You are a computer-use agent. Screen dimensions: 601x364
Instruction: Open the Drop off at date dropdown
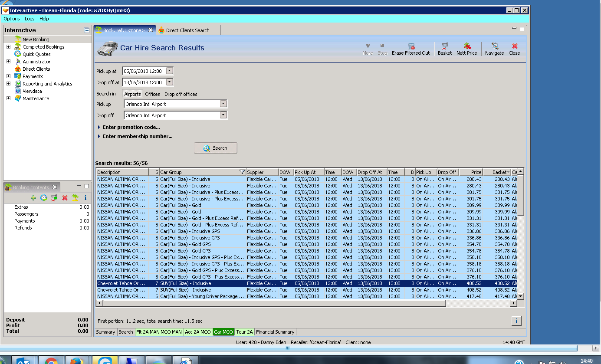click(x=169, y=82)
